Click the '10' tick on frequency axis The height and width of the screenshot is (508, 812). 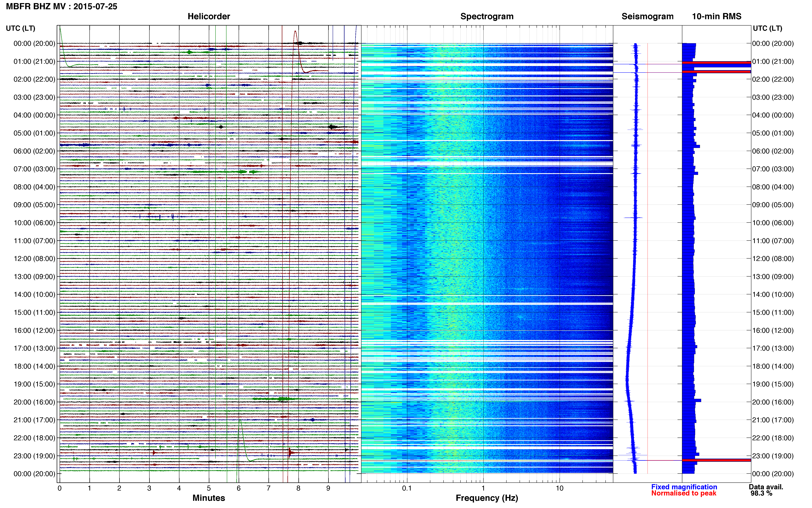pos(559,488)
